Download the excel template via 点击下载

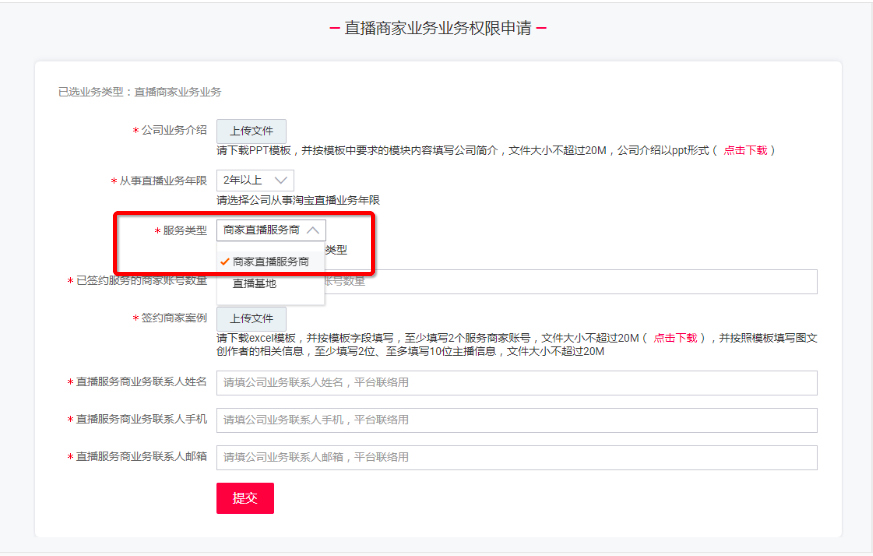pos(675,338)
